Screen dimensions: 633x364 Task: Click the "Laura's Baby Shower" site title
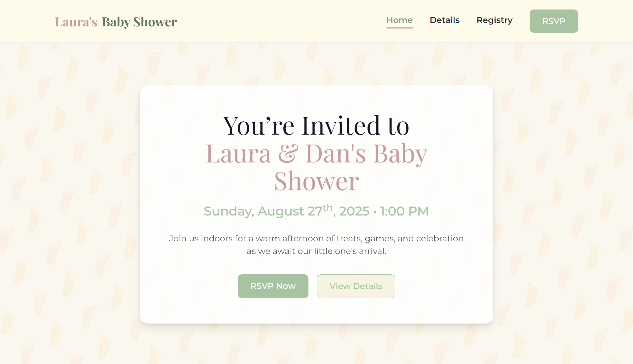(x=116, y=22)
